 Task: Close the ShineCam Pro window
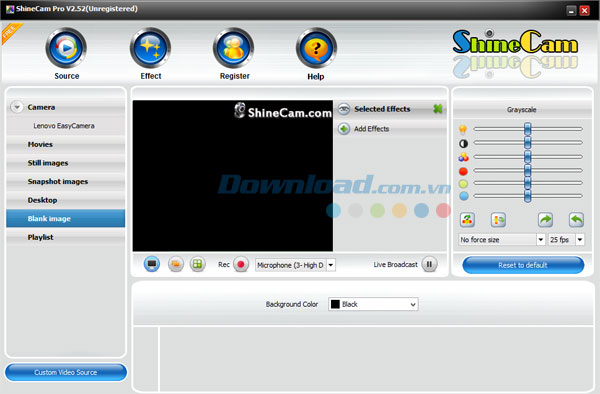tap(584, 11)
